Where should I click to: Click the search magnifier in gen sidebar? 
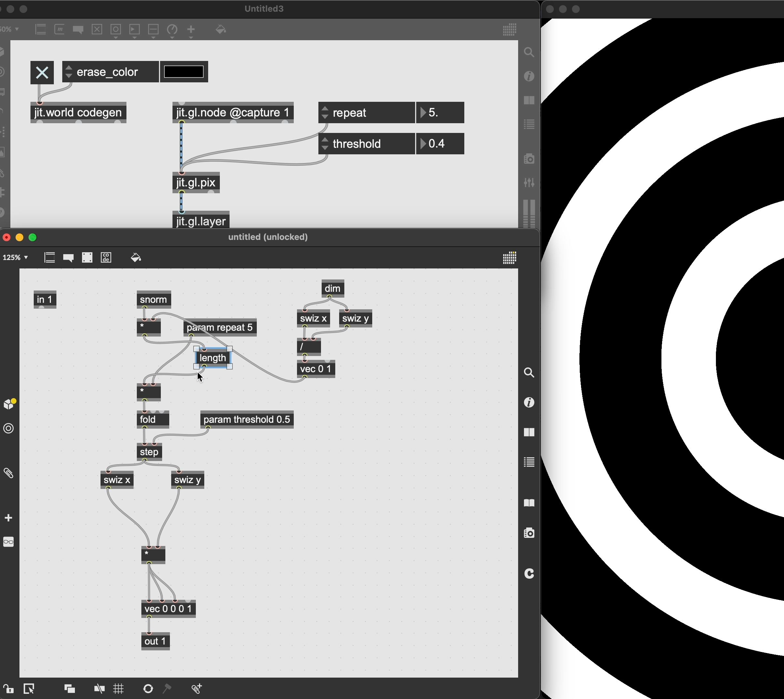coord(529,372)
